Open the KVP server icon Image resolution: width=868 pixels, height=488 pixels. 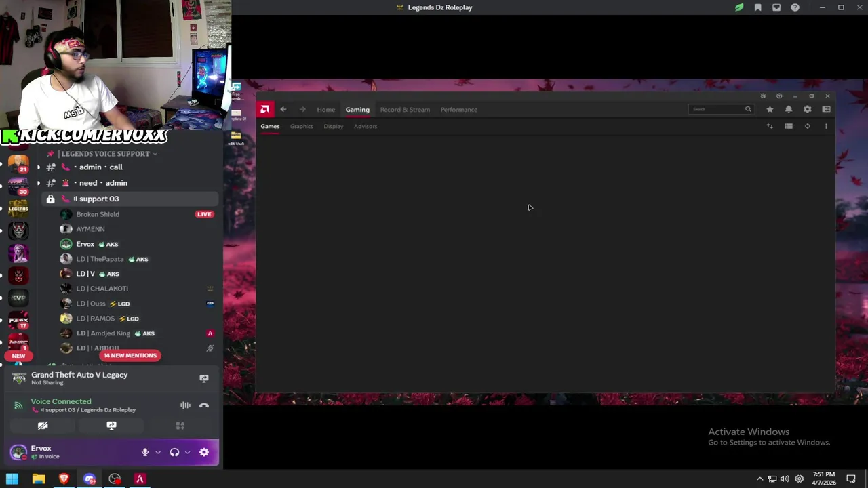(x=18, y=298)
